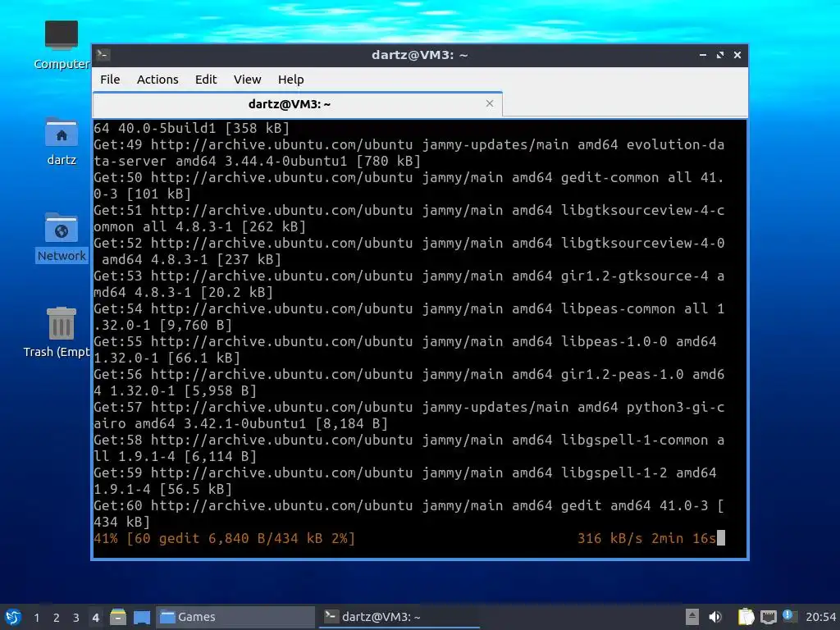Close the terminal window
Viewport: 840px width, 630px height.
pos(737,55)
